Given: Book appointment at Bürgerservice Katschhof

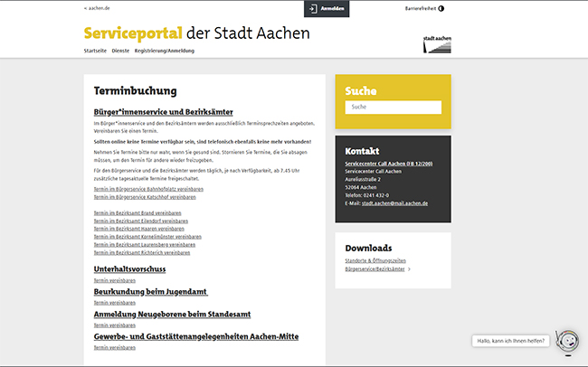Looking at the screenshot, I should click(145, 196).
